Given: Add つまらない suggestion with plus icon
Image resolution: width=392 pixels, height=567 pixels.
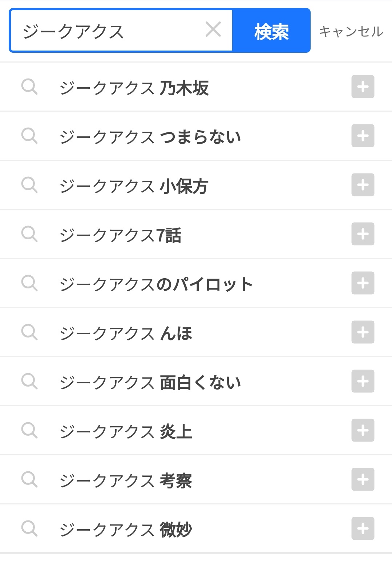Looking at the screenshot, I should tap(363, 136).
